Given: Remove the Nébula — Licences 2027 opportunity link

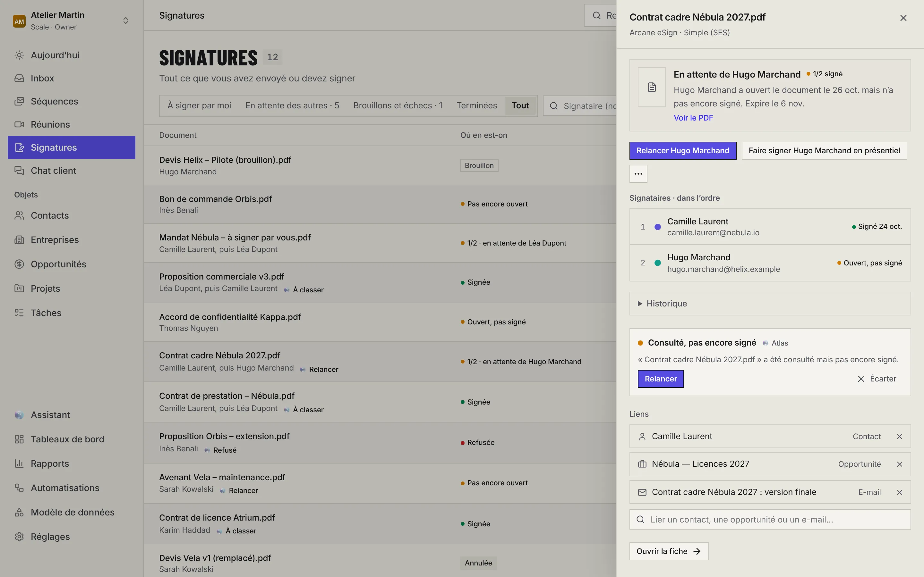Looking at the screenshot, I should pyautogui.click(x=899, y=464).
